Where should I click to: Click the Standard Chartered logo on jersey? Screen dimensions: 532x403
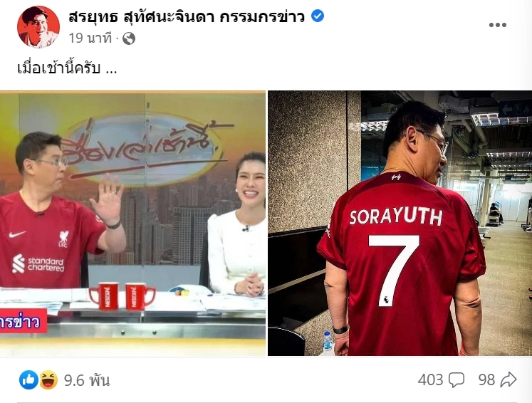[x=38, y=264]
